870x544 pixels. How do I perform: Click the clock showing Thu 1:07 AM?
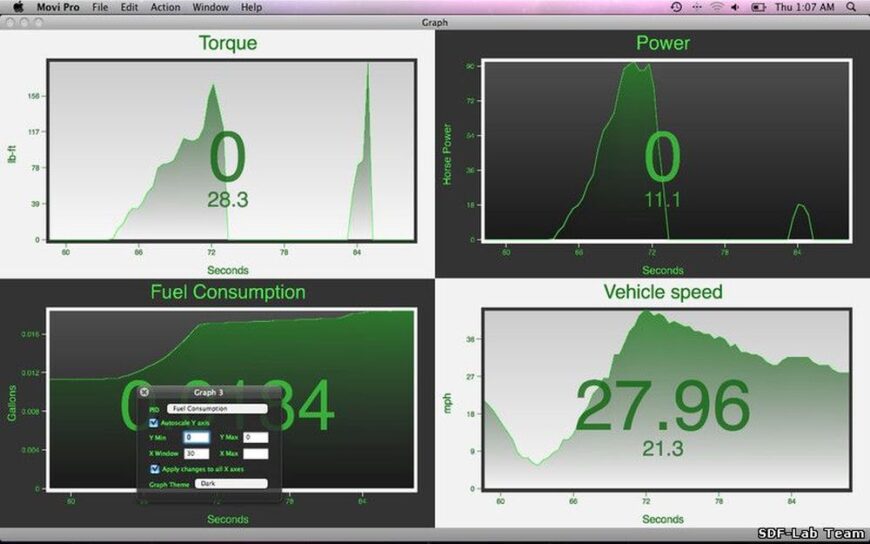(806, 7)
